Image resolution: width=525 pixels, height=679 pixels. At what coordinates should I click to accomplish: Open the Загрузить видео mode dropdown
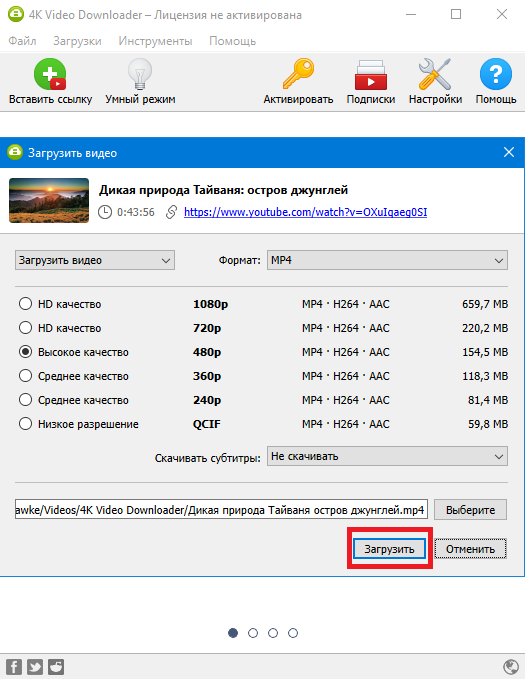pyautogui.click(x=95, y=260)
